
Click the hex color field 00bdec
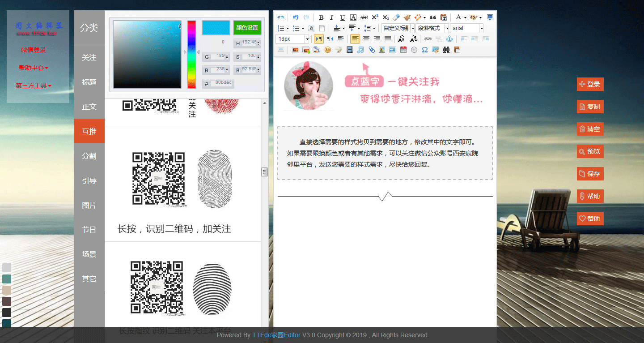(x=222, y=83)
